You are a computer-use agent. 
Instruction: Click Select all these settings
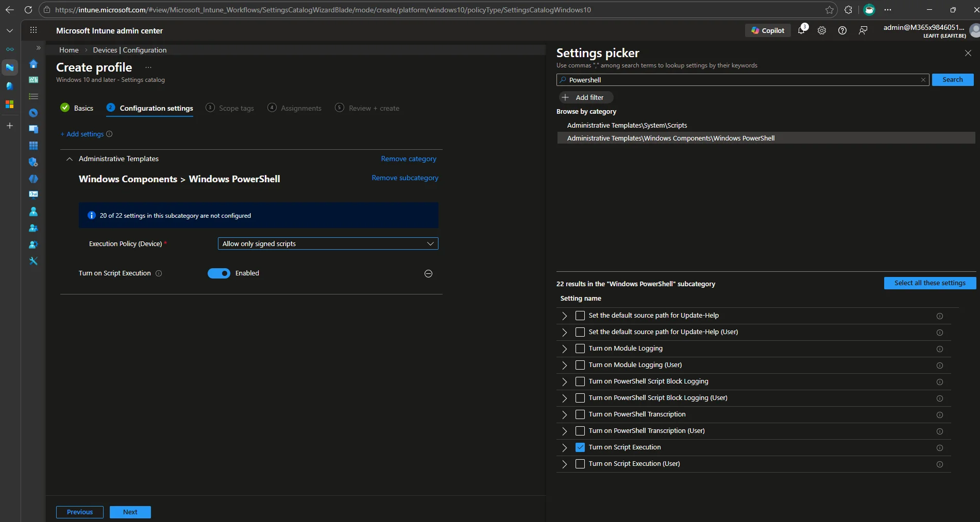click(x=930, y=283)
